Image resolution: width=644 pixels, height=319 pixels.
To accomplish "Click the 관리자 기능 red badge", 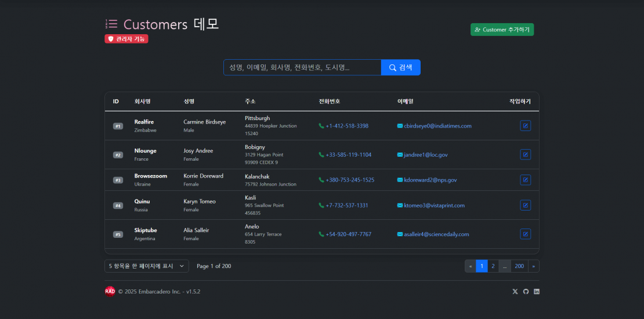I will click(x=126, y=39).
